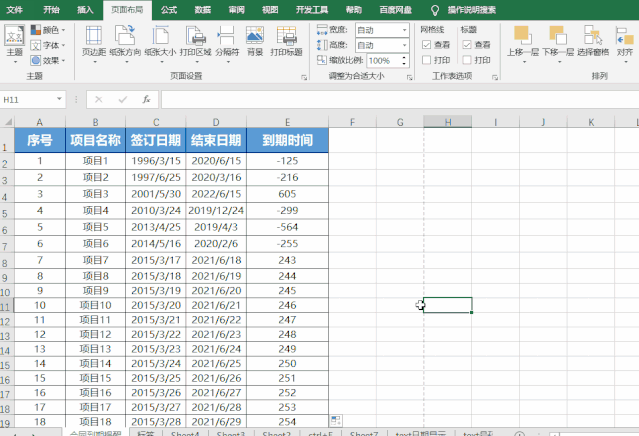Select cell with value -564
Image resolution: width=639 pixels, height=436 pixels.
click(x=287, y=227)
